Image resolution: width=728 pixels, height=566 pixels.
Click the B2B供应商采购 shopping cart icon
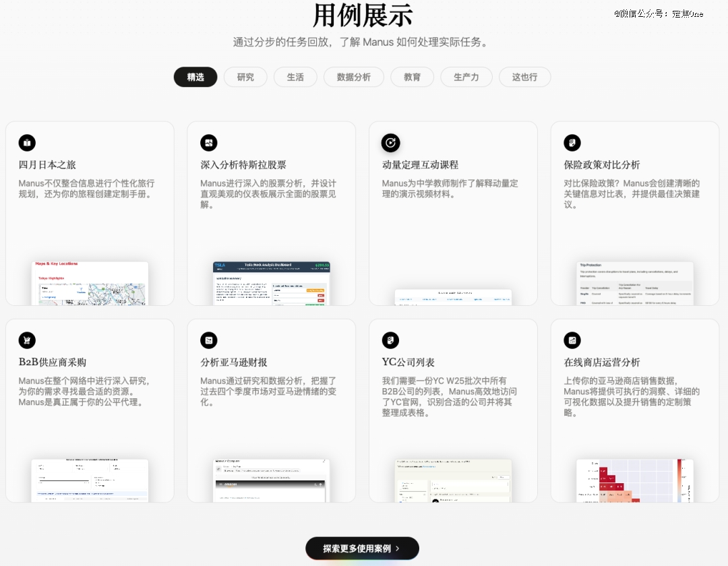(27, 340)
